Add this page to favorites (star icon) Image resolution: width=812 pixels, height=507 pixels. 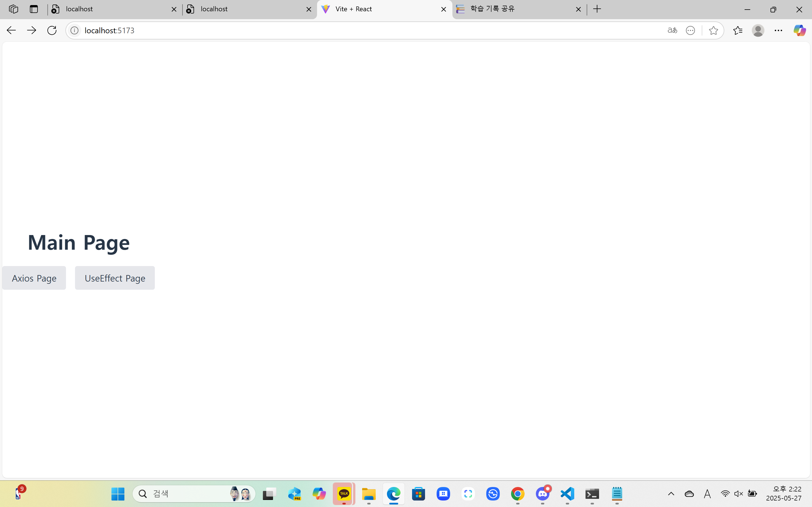click(713, 30)
